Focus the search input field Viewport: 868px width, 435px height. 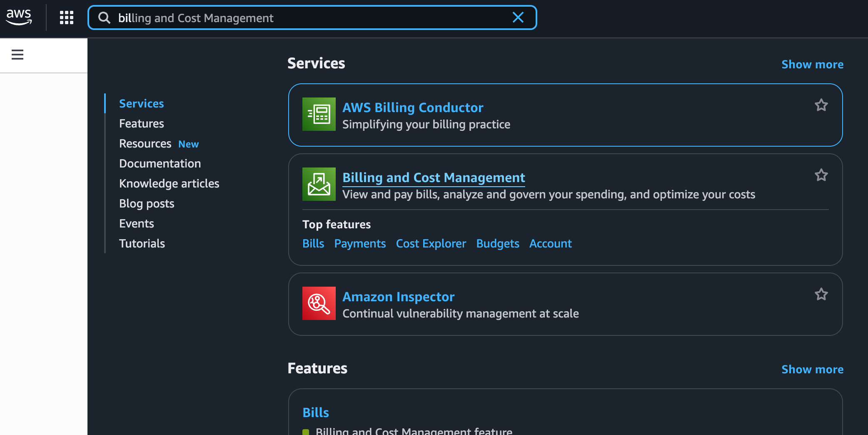(x=312, y=17)
